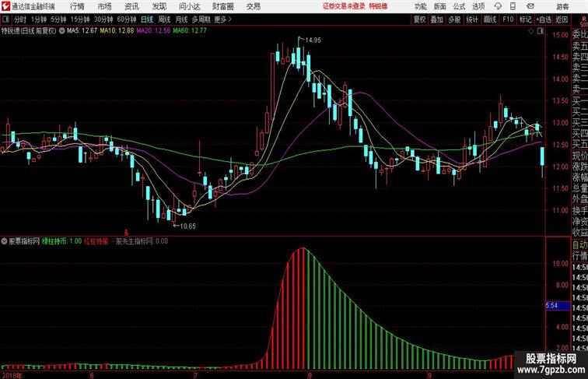Click the 10.65 low price marker
The height and width of the screenshot is (379, 588).
187,226
